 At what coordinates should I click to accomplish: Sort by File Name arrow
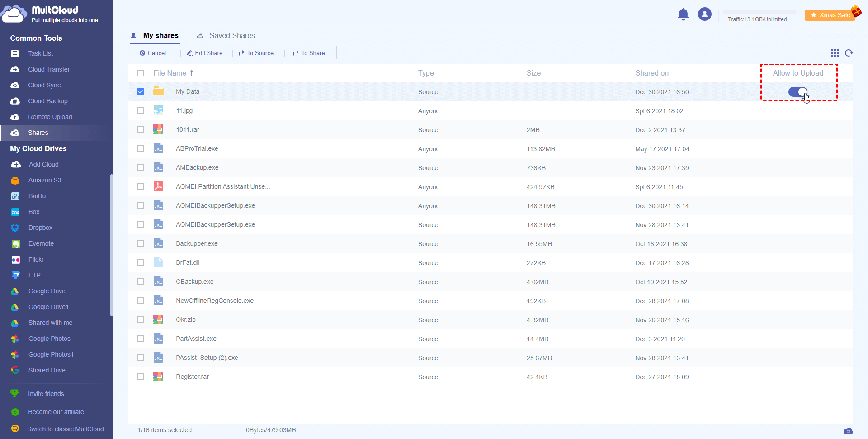192,73
